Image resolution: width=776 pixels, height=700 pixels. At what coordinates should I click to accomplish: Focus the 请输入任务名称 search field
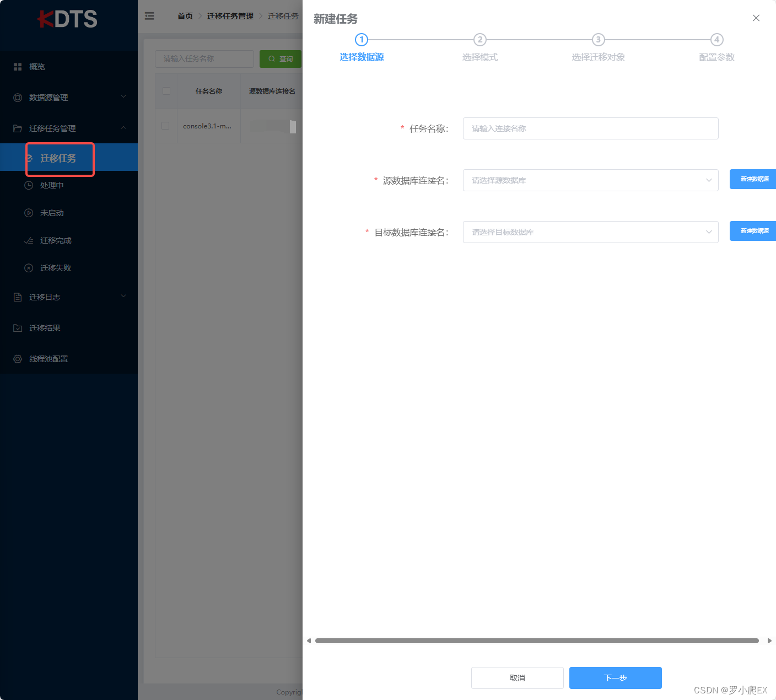[x=204, y=59]
